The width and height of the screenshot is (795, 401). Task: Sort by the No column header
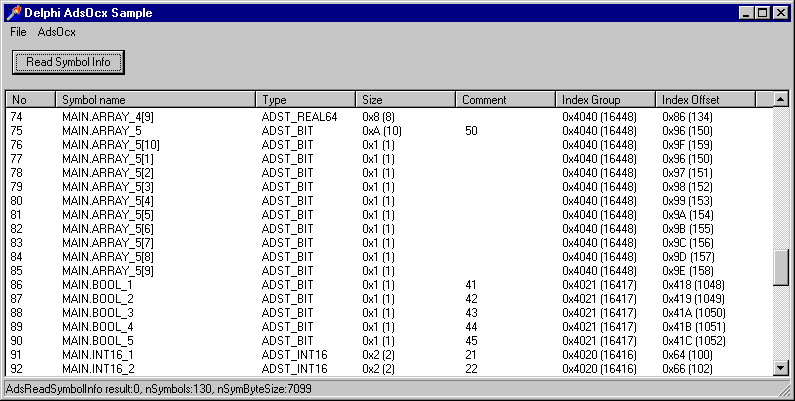(x=30, y=100)
